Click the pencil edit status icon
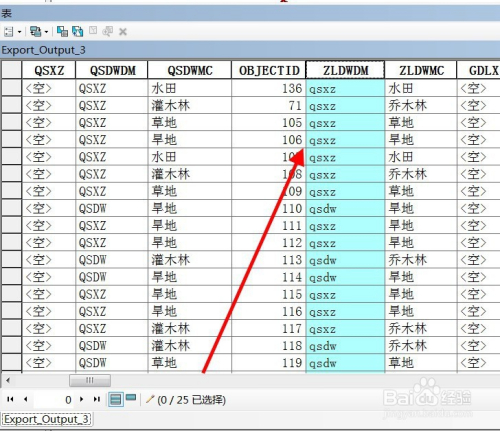 click(x=150, y=399)
